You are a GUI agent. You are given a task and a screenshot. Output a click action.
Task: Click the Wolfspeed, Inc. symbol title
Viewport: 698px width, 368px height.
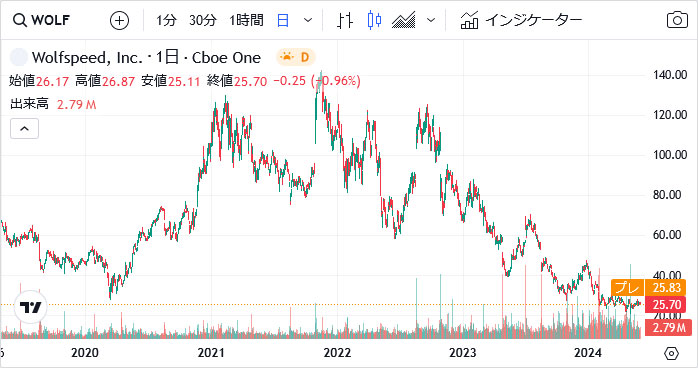click(x=87, y=57)
